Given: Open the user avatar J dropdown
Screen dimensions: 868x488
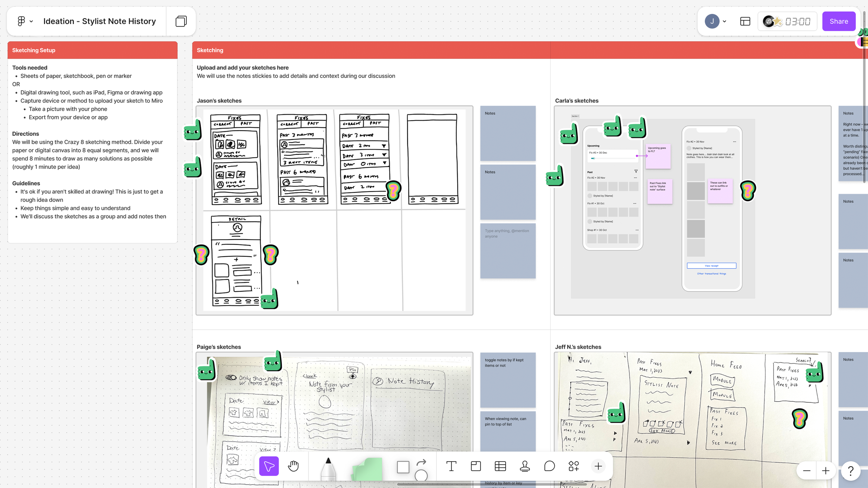Looking at the screenshot, I should [715, 21].
